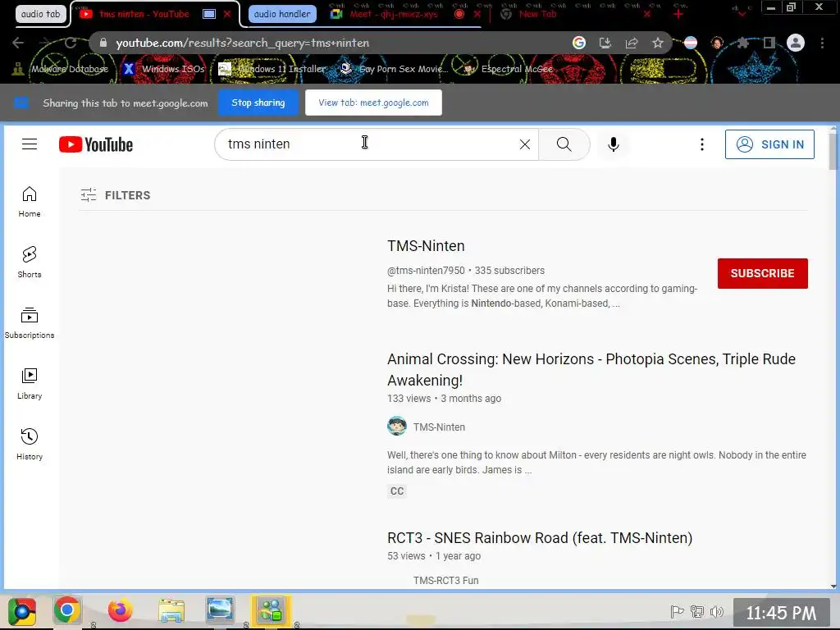Open the Windows 11 Installer bookmark
The image size is (840, 630).
(272, 69)
